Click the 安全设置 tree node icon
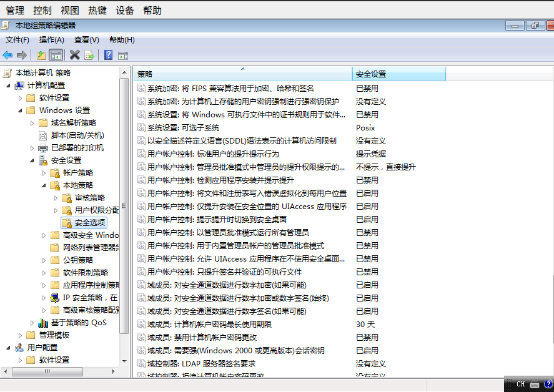 (x=43, y=160)
